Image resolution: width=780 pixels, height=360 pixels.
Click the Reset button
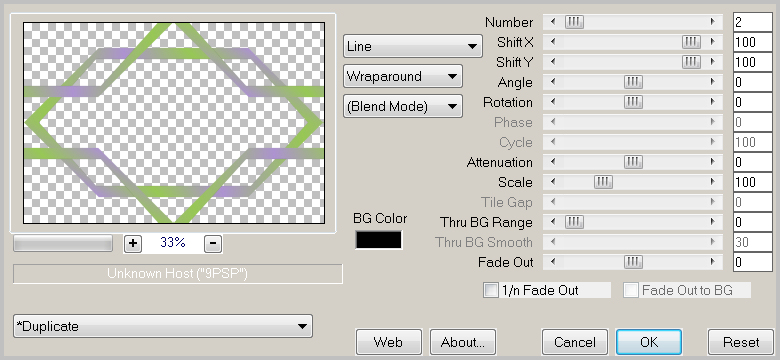(741, 342)
